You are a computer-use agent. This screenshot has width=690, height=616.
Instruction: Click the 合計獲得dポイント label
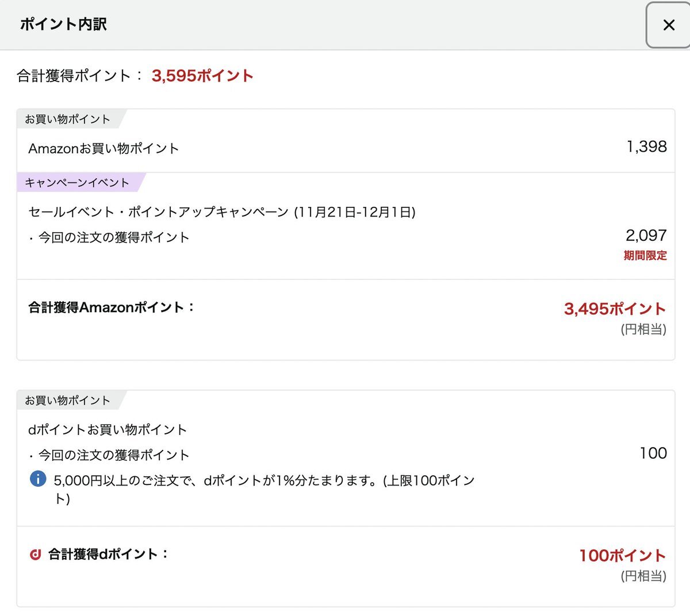tap(108, 555)
